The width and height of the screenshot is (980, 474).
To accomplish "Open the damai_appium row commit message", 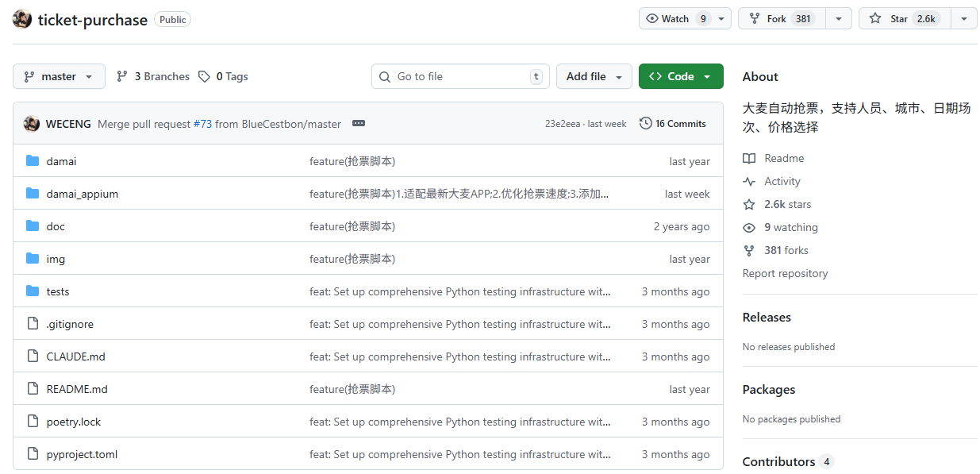I will [459, 194].
